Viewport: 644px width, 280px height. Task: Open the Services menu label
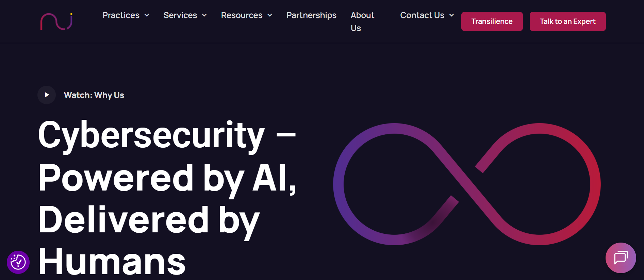(180, 15)
